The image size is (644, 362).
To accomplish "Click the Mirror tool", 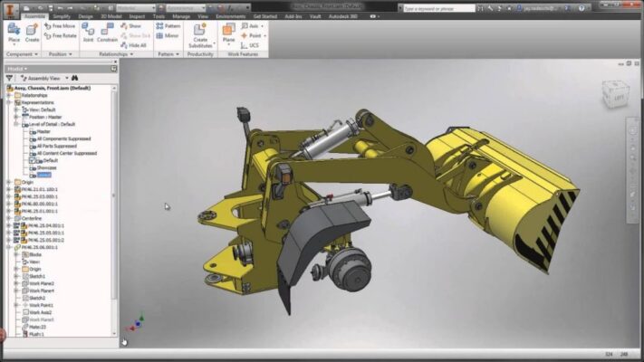I will [x=168, y=35].
